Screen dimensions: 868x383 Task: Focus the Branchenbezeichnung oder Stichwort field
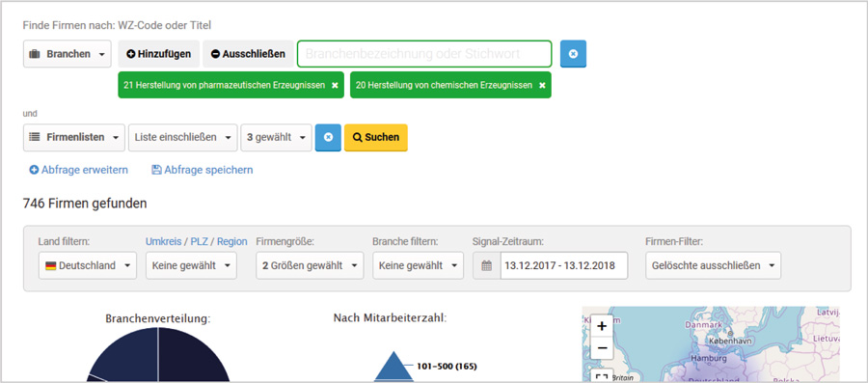coord(424,54)
